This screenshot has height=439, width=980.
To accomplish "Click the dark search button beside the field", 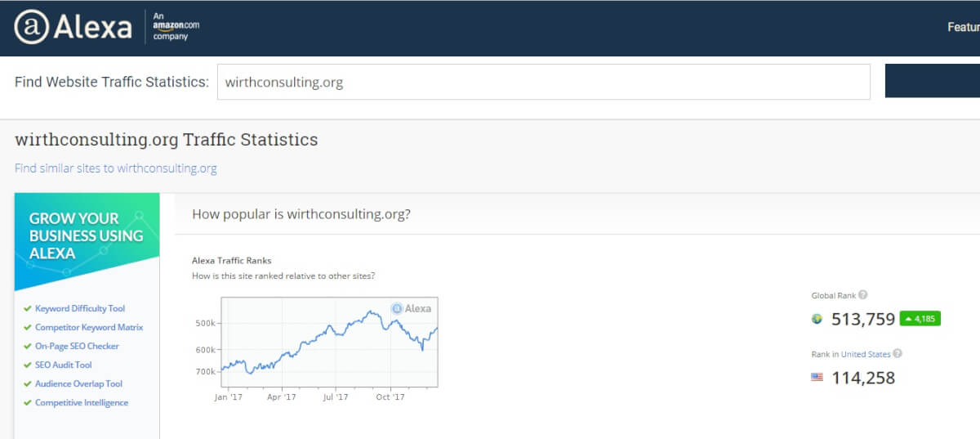I will pyautogui.click(x=933, y=81).
